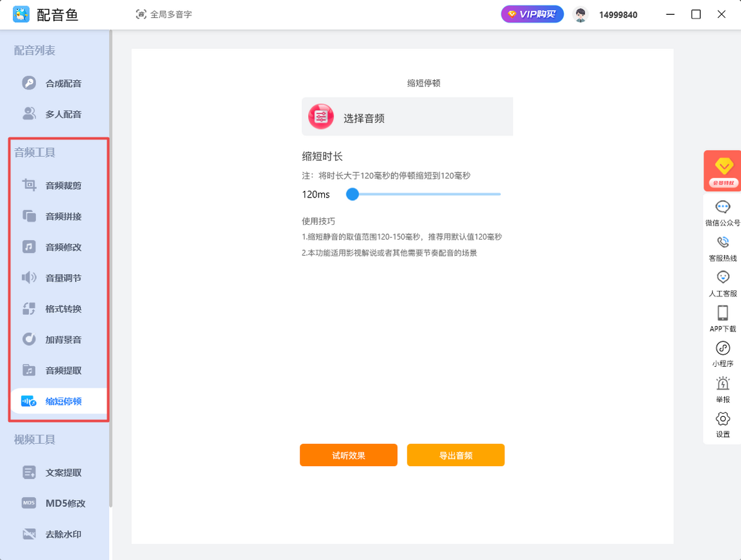
Task: Click the 微信公众号 chat icon
Action: 722,207
